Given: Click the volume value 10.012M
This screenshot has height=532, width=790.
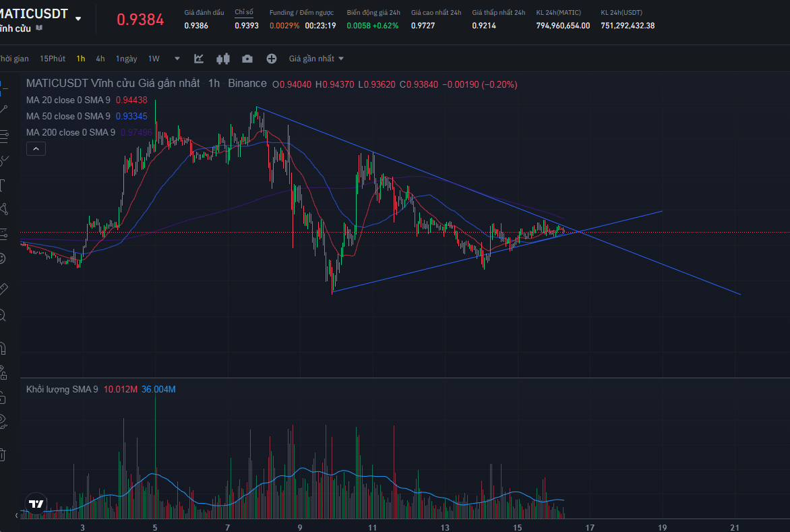Looking at the screenshot, I should 121,389.
